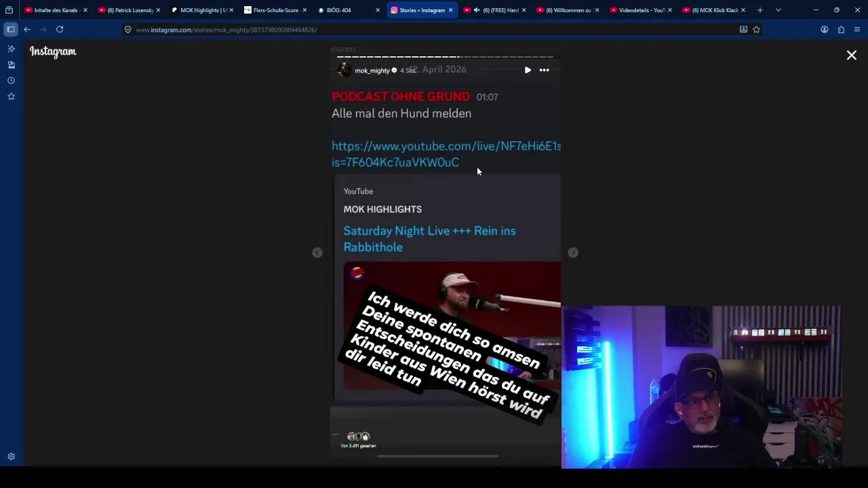Open the browser main menu
868x488 pixels.
coord(857,30)
